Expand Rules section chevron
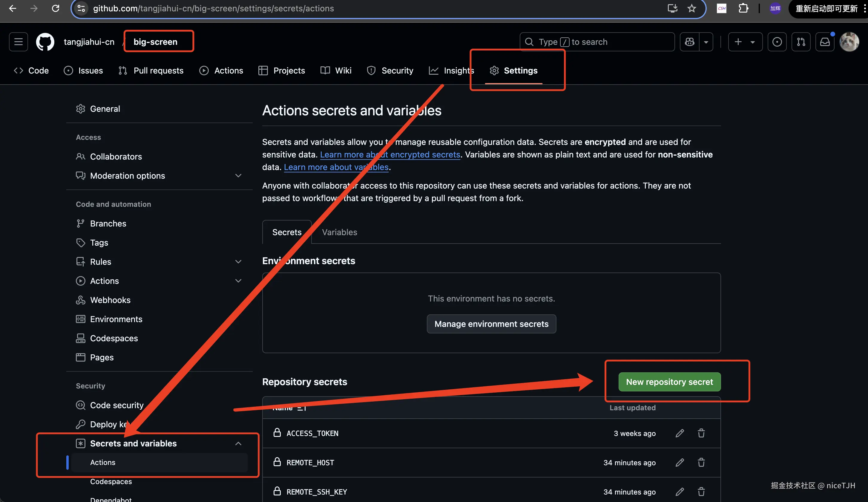 [238, 262]
